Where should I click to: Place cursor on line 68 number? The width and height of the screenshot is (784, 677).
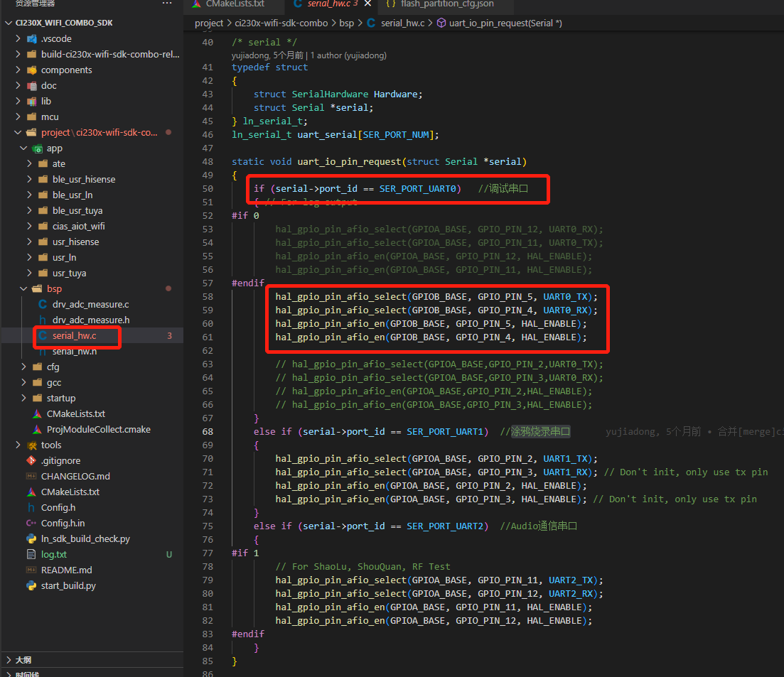[207, 431]
